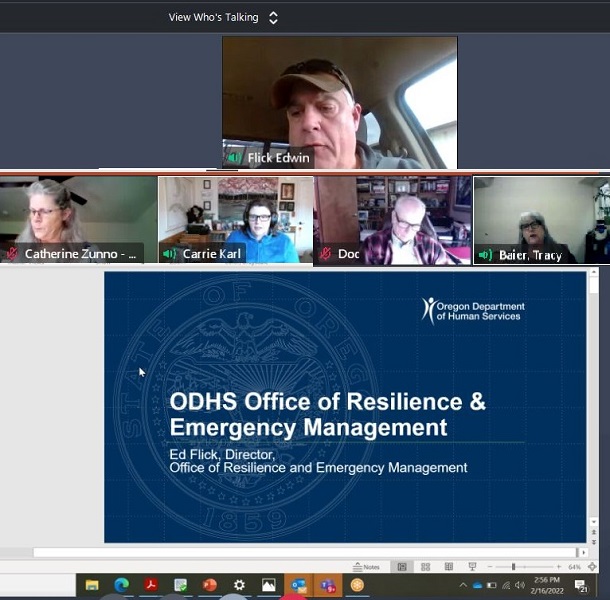The image size is (610, 600).
Task: Toggle the PowerPoint Notes pane
Action: 366,567
